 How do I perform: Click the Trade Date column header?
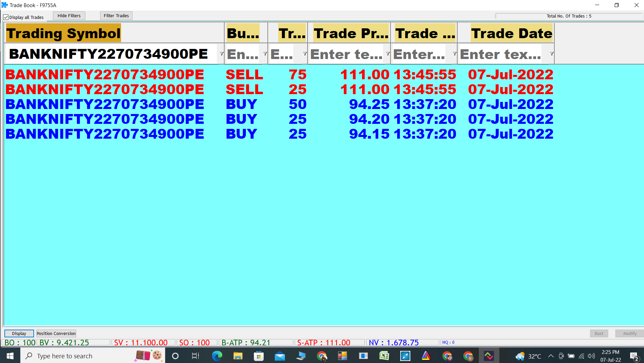(511, 33)
